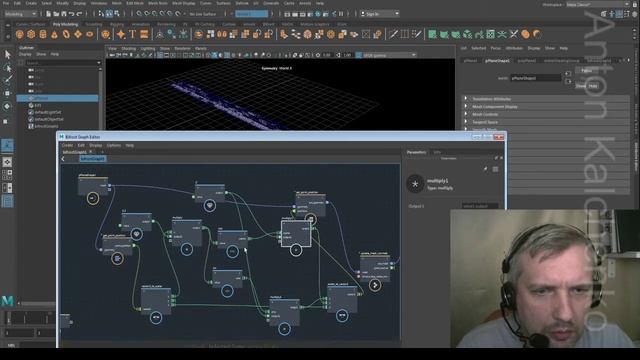This screenshot has width=640, height=360.
Task: Click the pin icon in Bifrost Parameters panel
Action: 485,169
